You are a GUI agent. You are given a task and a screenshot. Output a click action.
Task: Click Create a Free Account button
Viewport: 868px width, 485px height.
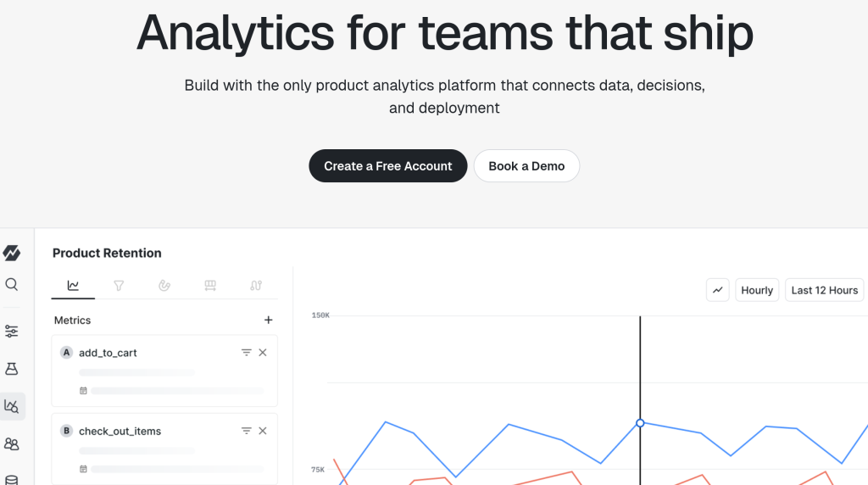(x=388, y=166)
